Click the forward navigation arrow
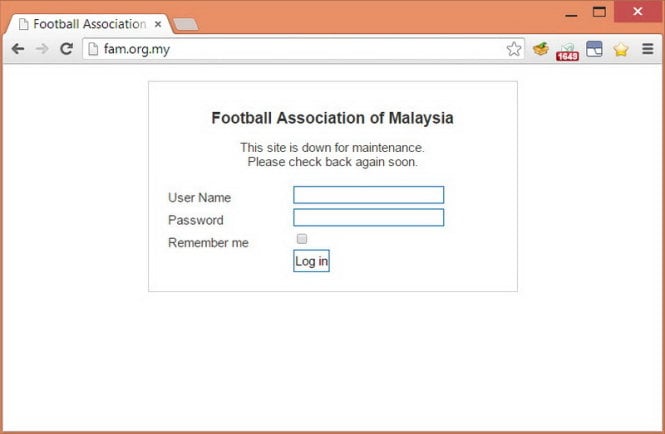This screenshot has height=434, width=665. 42,49
